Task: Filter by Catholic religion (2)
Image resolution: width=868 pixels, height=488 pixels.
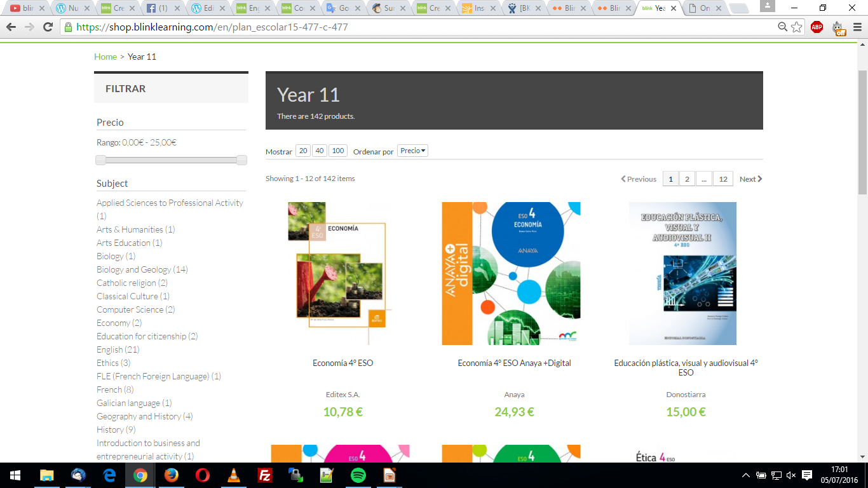Action: pyautogui.click(x=132, y=283)
